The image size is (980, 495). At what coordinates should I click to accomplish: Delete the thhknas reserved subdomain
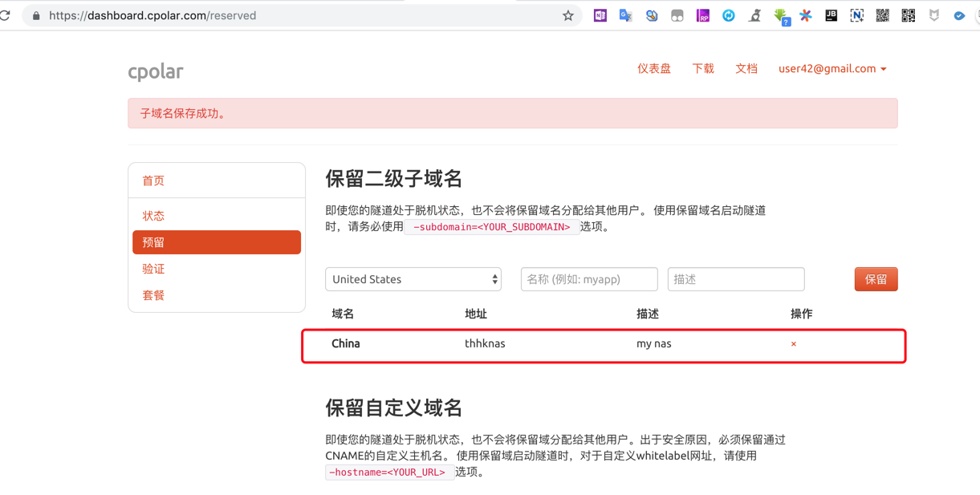pyautogui.click(x=794, y=344)
